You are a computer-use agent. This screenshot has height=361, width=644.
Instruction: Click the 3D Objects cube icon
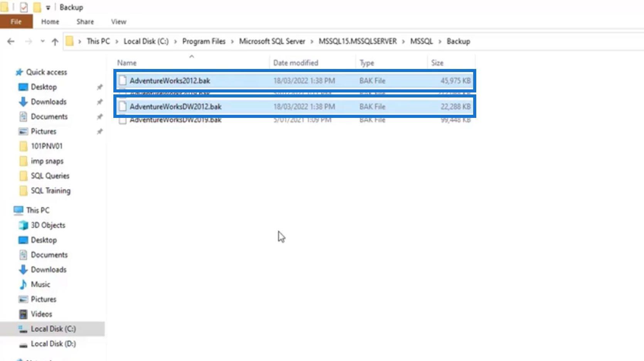[x=23, y=225]
